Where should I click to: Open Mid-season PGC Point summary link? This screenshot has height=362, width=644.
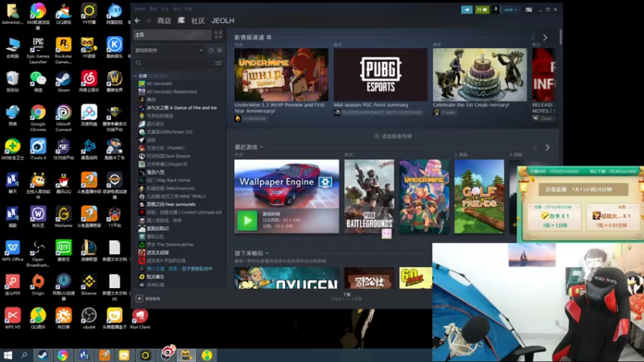tap(371, 105)
